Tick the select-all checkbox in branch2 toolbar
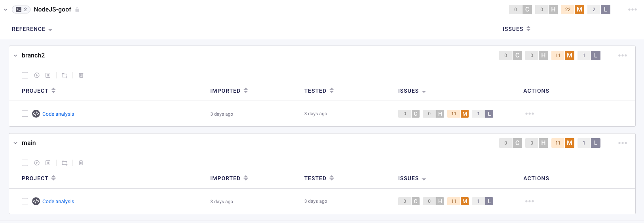The width and height of the screenshot is (644, 223). click(x=25, y=75)
